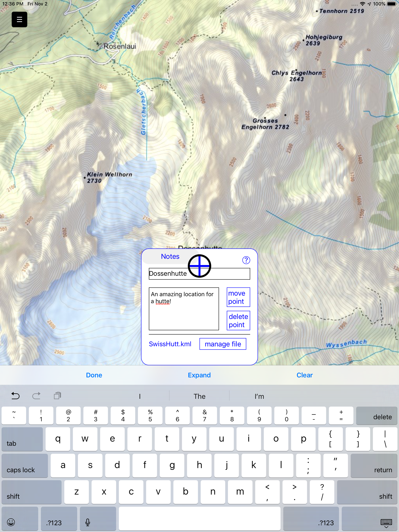Tap the keyboard undo arrow icon
This screenshot has height=532, width=399.
pos(15,396)
